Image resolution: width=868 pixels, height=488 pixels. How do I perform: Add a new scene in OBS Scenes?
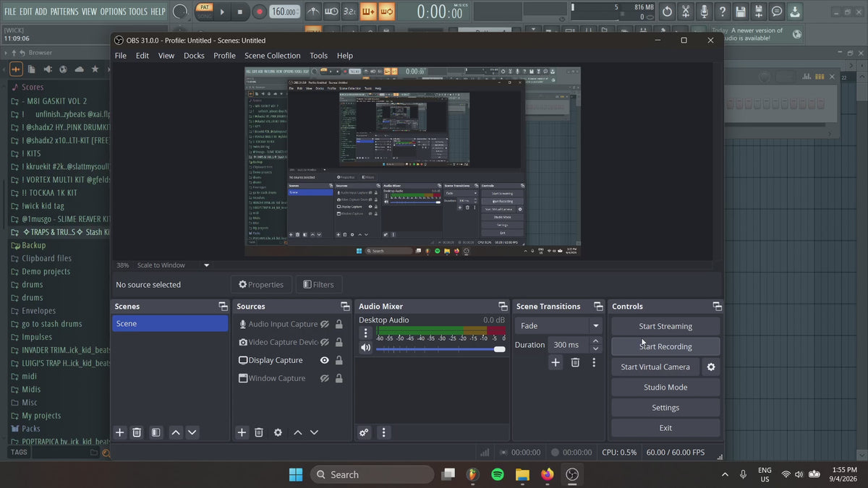click(120, 432)
